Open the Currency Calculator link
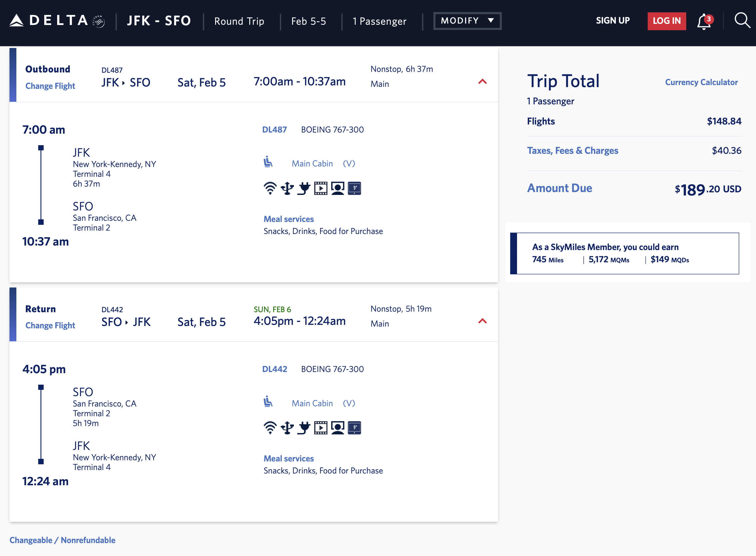The width and height of the screenshot is (756, 556). [x=701, y=83]
